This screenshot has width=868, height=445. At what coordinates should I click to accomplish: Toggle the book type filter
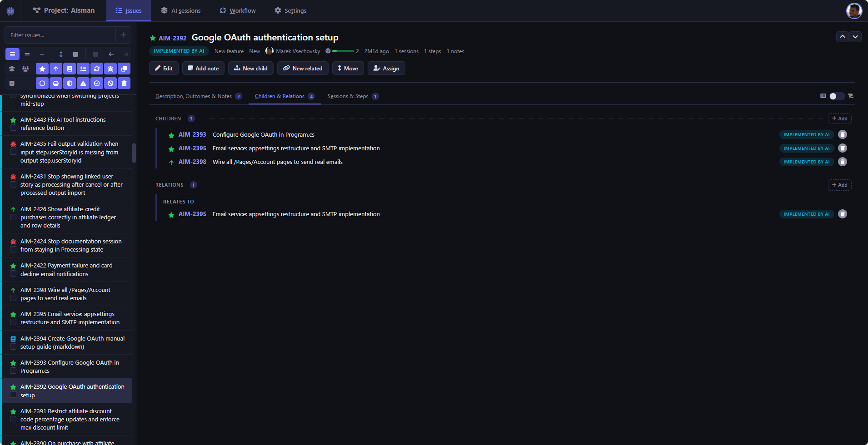click(x=70, y=69)
